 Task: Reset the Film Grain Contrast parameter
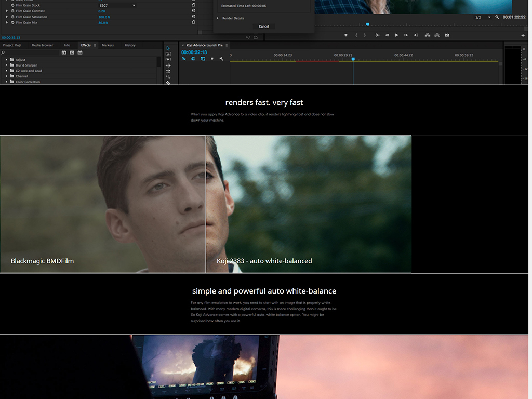click(193, 11)
